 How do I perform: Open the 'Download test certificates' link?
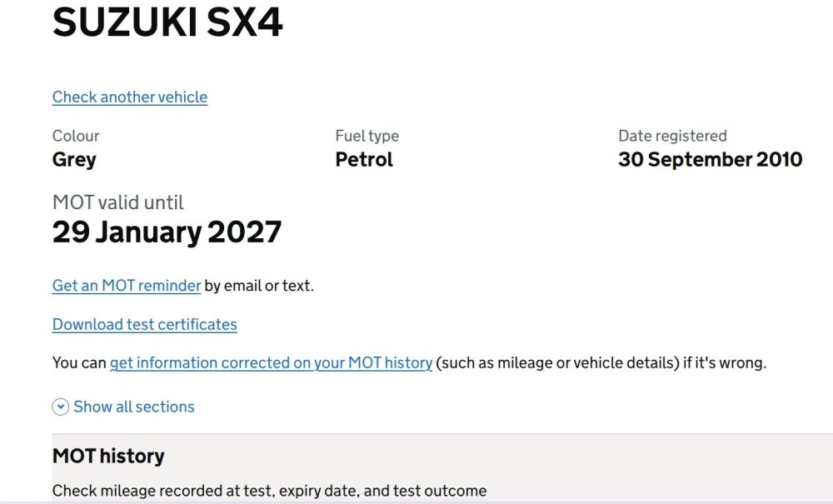click(x=144, y=325)
